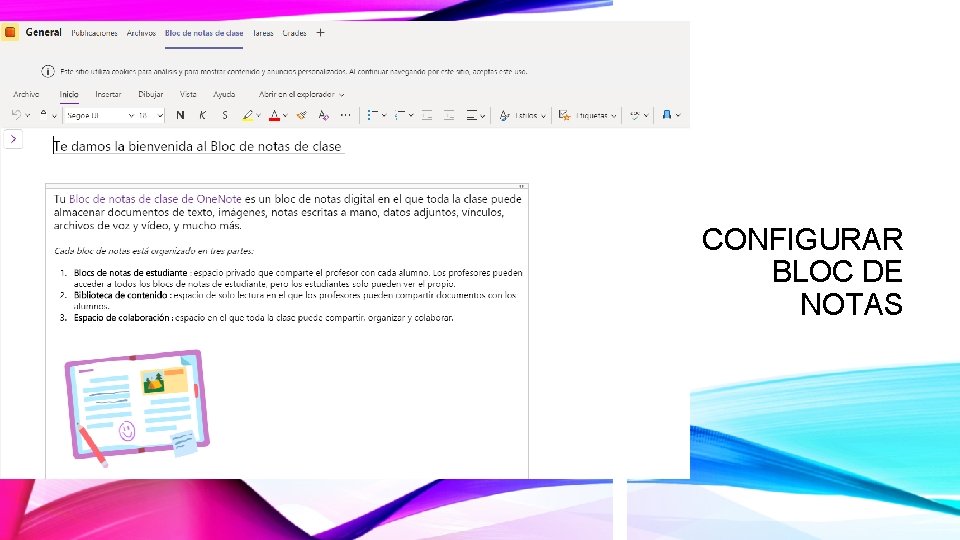Image resolution: width=960 pixels, height=540 pixels.
Task: Click the notebook illustration image
Action: pyautogui.click(x=138, y=407)
